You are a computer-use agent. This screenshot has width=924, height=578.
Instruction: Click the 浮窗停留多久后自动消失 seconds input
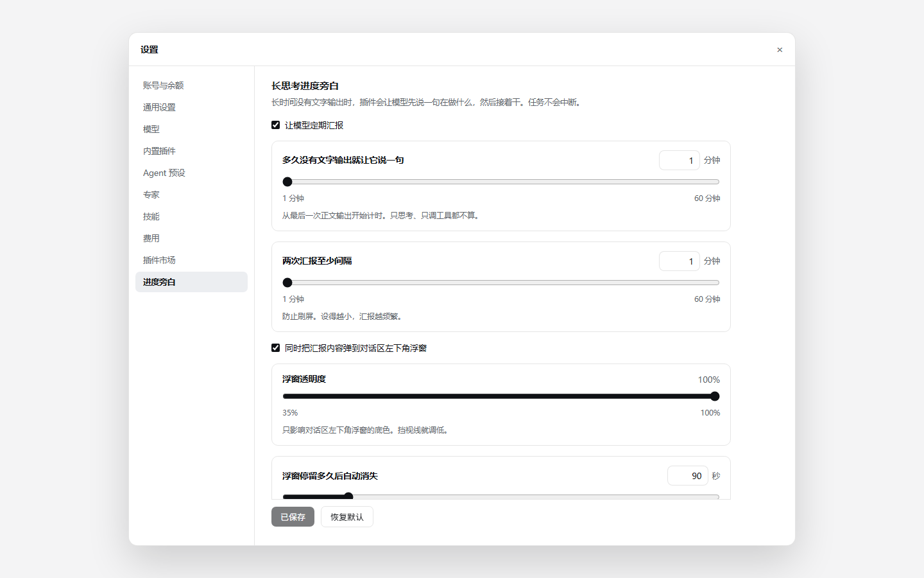pos(687,476)
